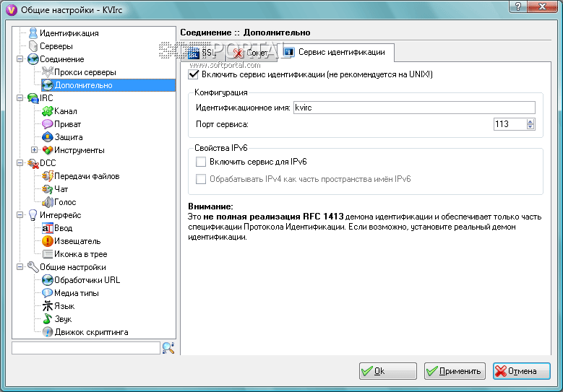Confirm with the Ok button
The image size is (563, 392).
pyautogui.click(x=388, y=371)
